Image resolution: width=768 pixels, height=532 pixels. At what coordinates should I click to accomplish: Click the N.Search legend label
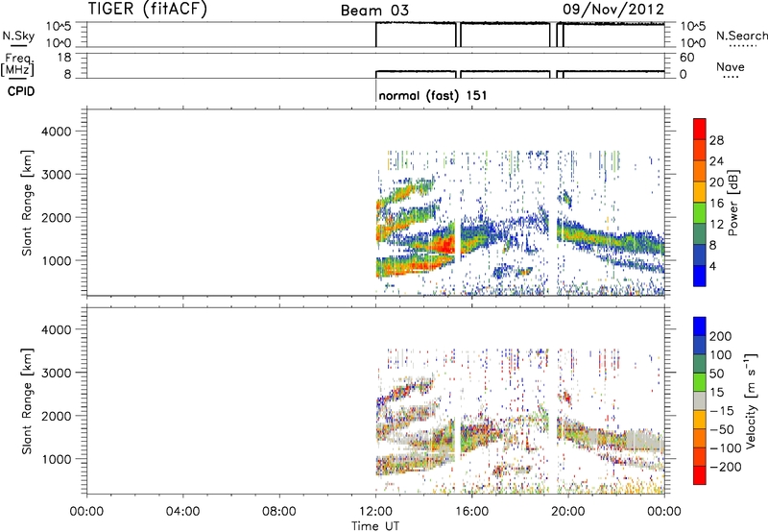[x=741, y=36]
